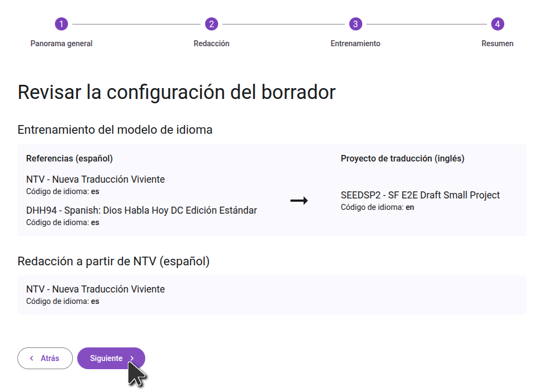Click the right chevron in Siguiente button
The image size is (544, 392).
(x=132, y=358)
